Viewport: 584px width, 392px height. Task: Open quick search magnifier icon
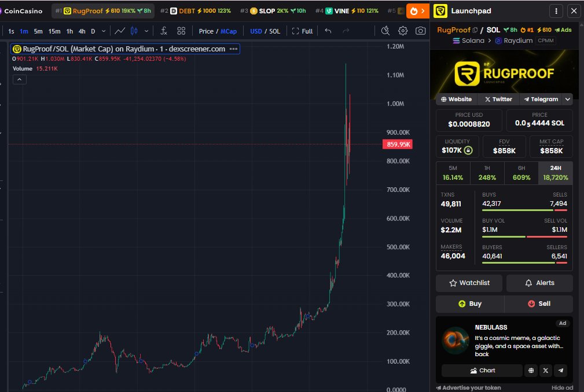[385, 31]
